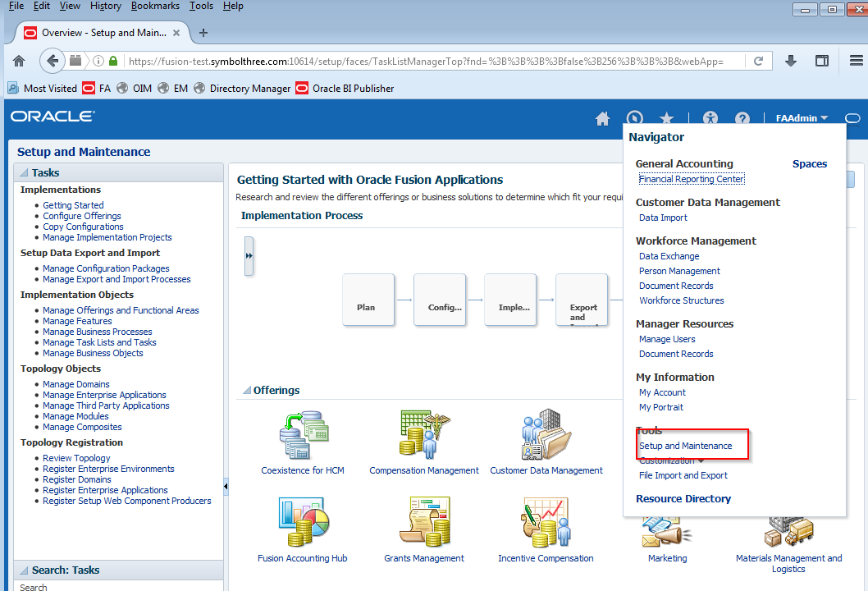868x591 pixels.
Task: Click the Help question mark icon
Action: pyautogui.click(x=742, y=118)
